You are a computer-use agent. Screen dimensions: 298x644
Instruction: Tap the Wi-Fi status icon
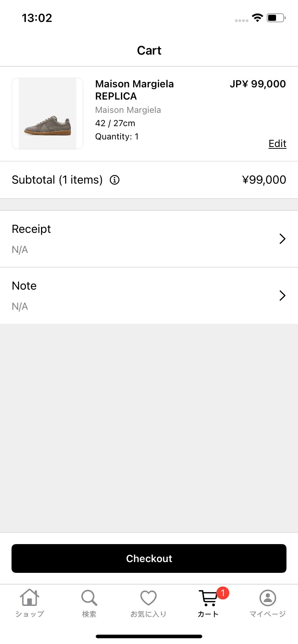coord(257,18)
